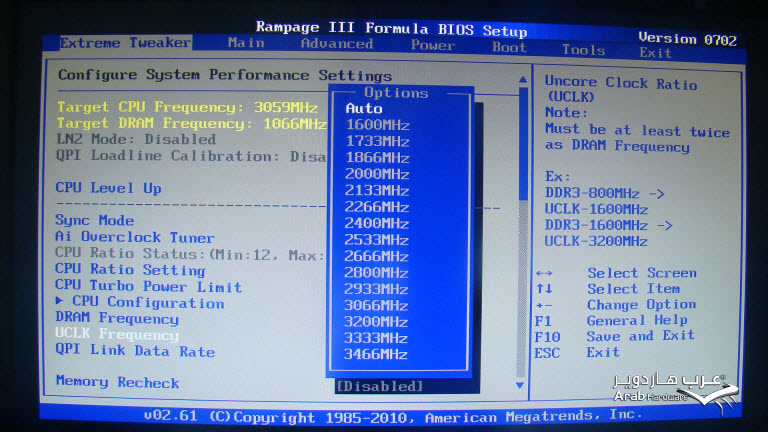Click the Memory Recheck [Disabled] value

pyautogui.click(x=380, y=386)
